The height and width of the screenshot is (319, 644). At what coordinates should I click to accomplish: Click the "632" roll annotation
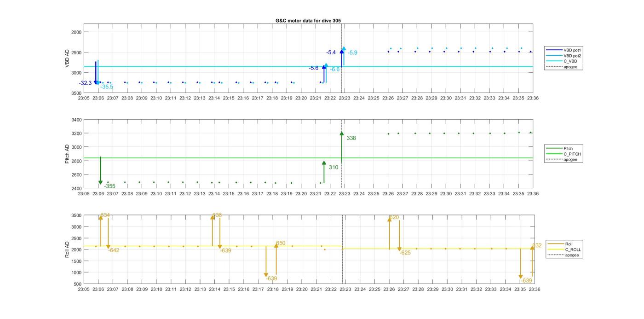pyautogui.click(x=537, y=246)
